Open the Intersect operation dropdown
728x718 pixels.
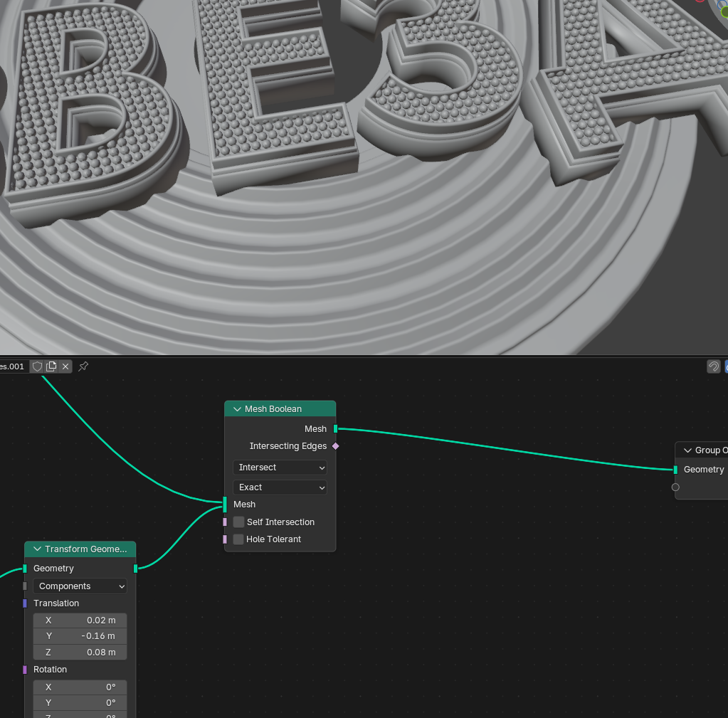[280, 468]
